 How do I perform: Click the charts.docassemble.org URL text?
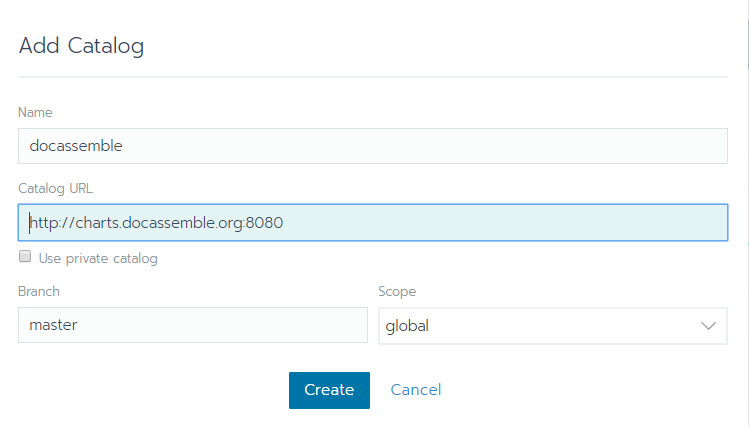point(157,223)
